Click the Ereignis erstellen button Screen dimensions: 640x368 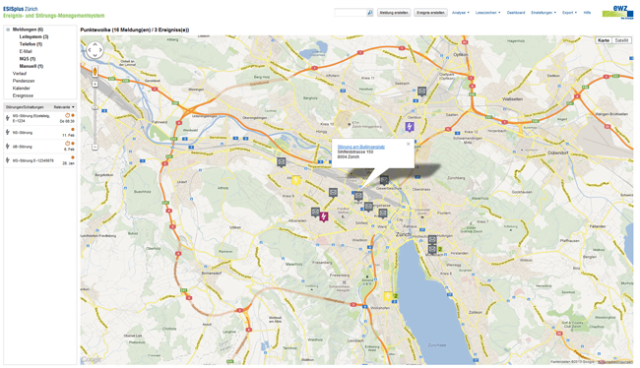[x=430, y=13]
